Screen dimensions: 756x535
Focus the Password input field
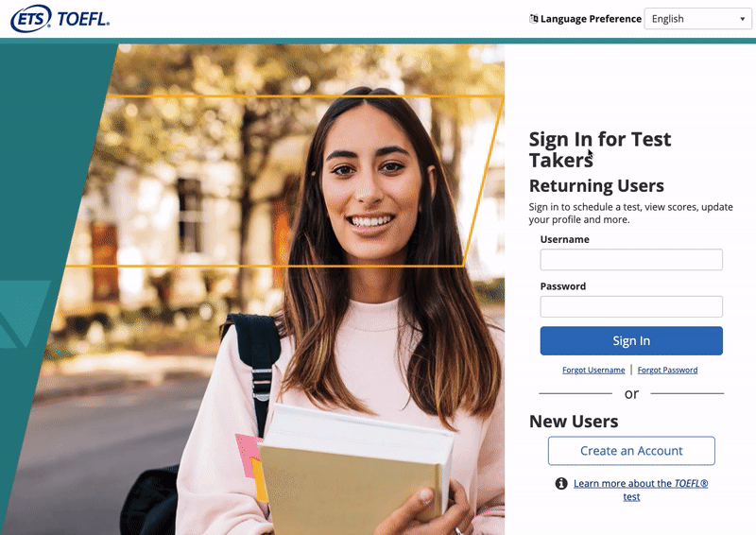tap(631, 306)
